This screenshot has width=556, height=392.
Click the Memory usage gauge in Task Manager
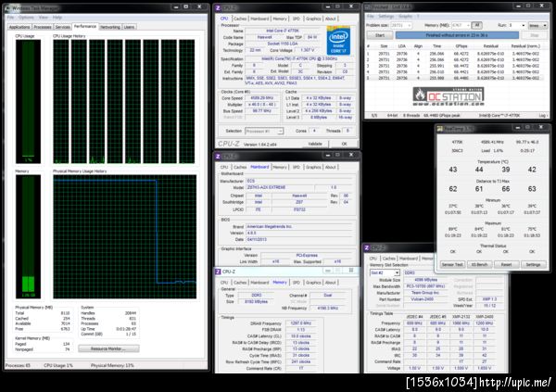click(x=28, y=236)
